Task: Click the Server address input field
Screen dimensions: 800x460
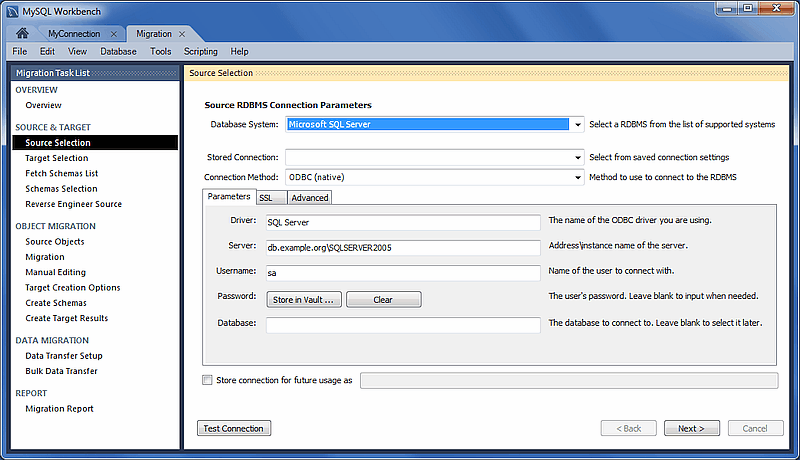Action: 402,247
